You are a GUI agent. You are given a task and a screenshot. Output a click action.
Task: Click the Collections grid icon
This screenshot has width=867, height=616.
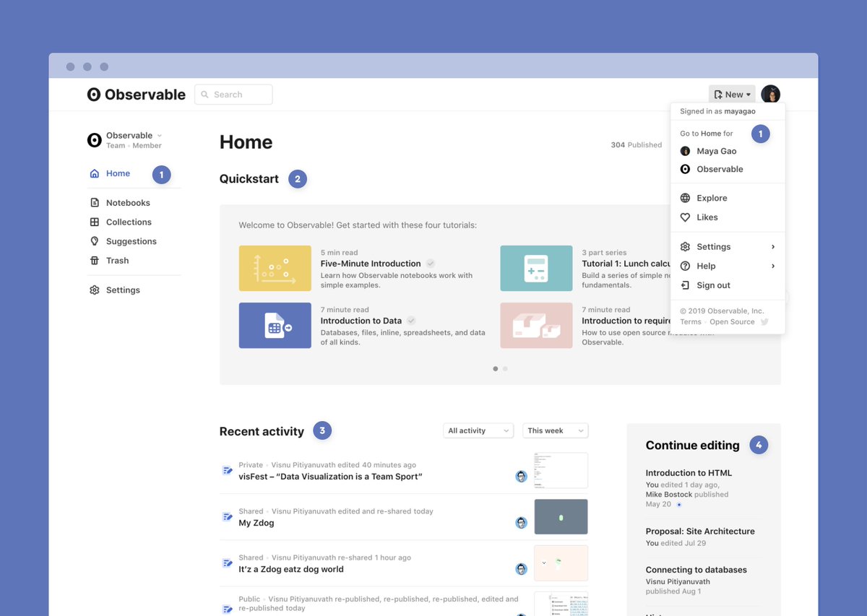click(x=94, y=222)
